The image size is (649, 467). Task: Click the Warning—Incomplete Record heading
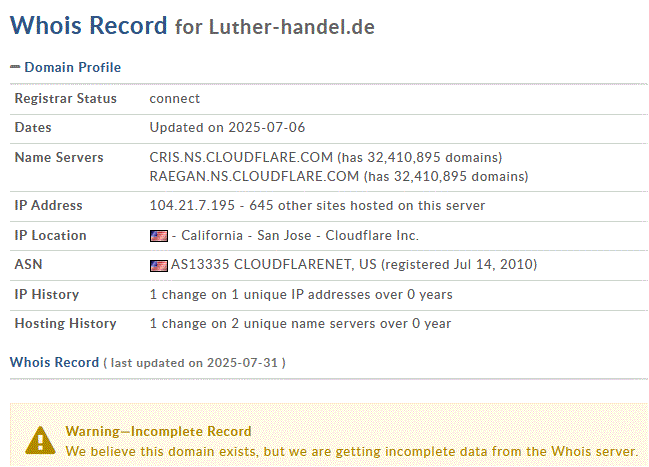158,431
